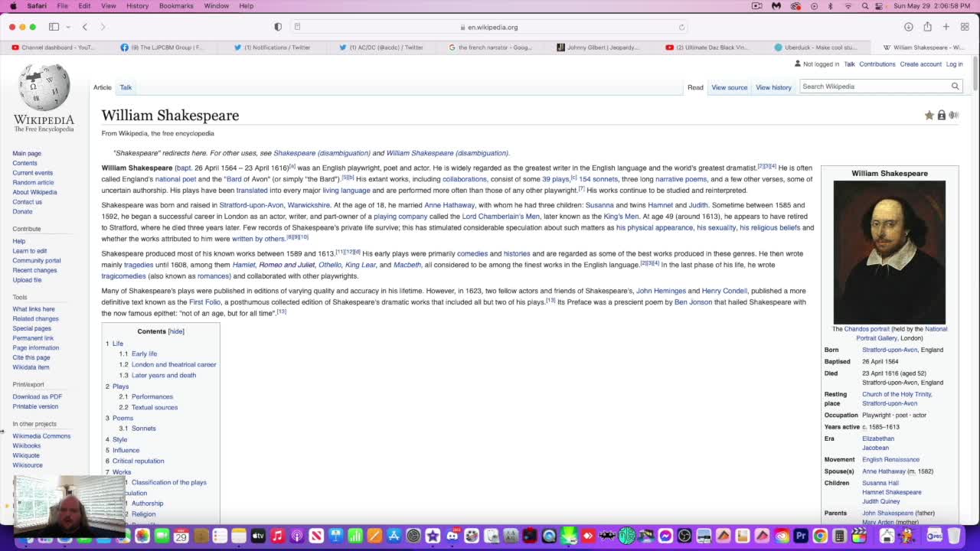Click the en.wikipedia.org address bar
Screen dimensions: 980x551
pos(490,27)
